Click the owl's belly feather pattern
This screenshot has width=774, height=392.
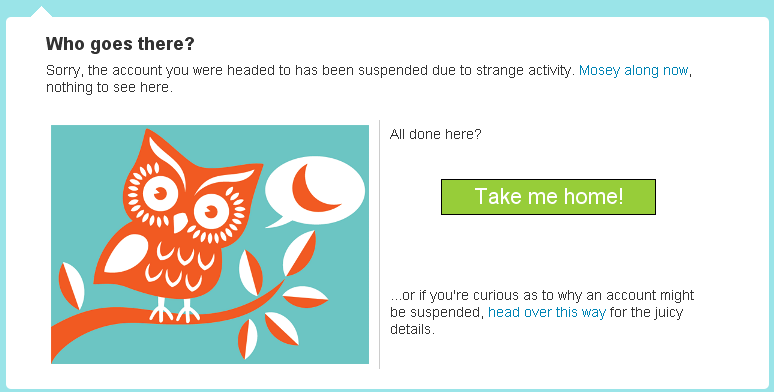[179, 265]
